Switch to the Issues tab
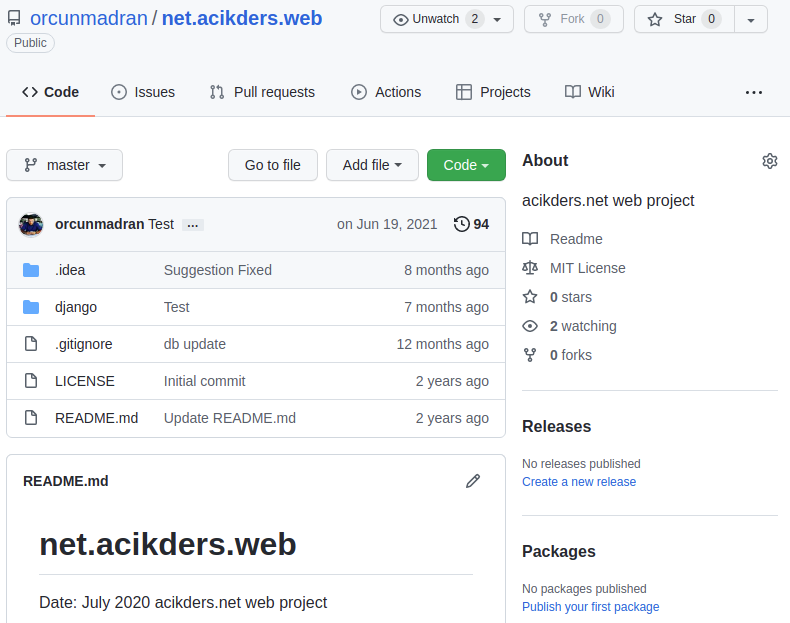790x623 pixels. click(x=143, y=92)
